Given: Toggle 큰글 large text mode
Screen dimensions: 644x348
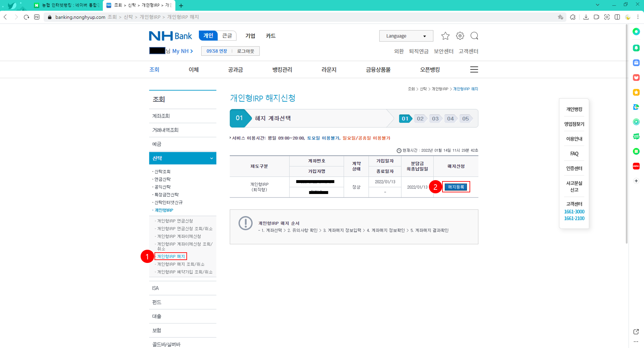Looking at the screenshot, I should (227, 36).
